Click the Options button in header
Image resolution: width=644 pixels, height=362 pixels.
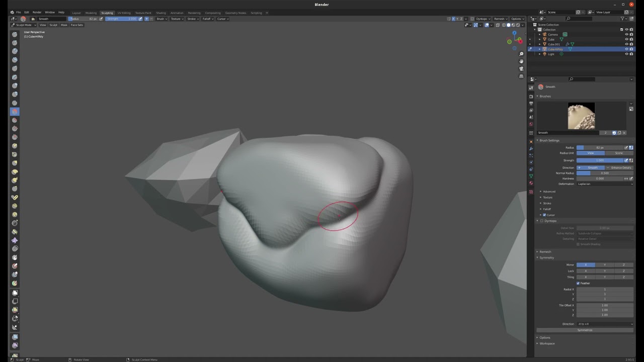coord(517,19)
